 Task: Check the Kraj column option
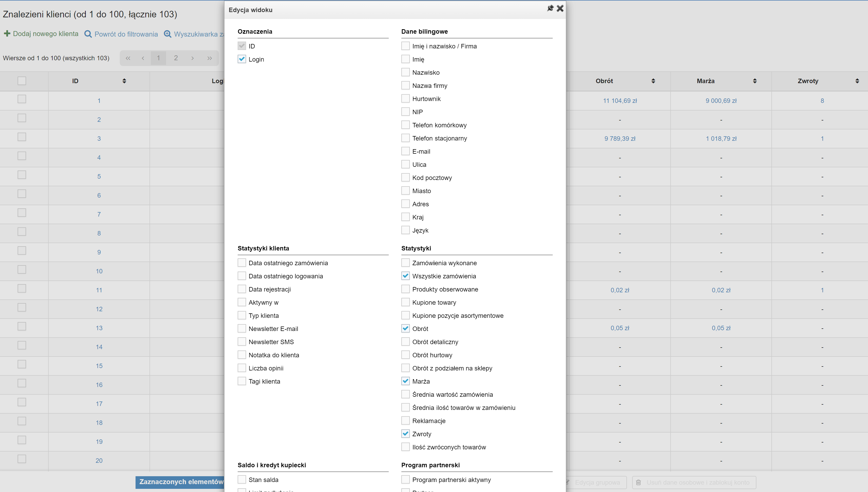[405, 217]
